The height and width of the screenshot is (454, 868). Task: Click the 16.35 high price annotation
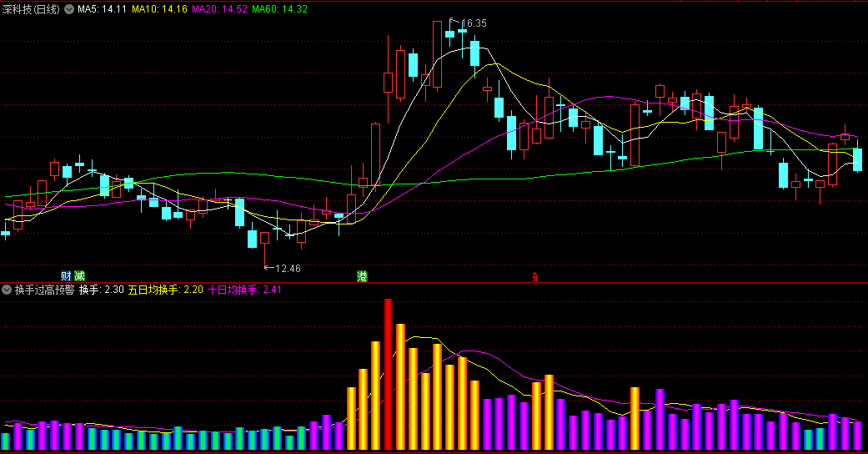coord(474,23)
